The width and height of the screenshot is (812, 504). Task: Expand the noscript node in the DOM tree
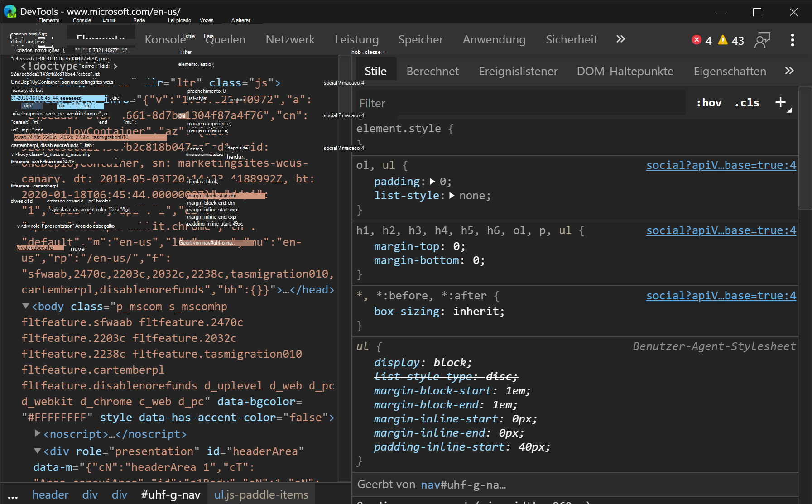click(38, 433)
